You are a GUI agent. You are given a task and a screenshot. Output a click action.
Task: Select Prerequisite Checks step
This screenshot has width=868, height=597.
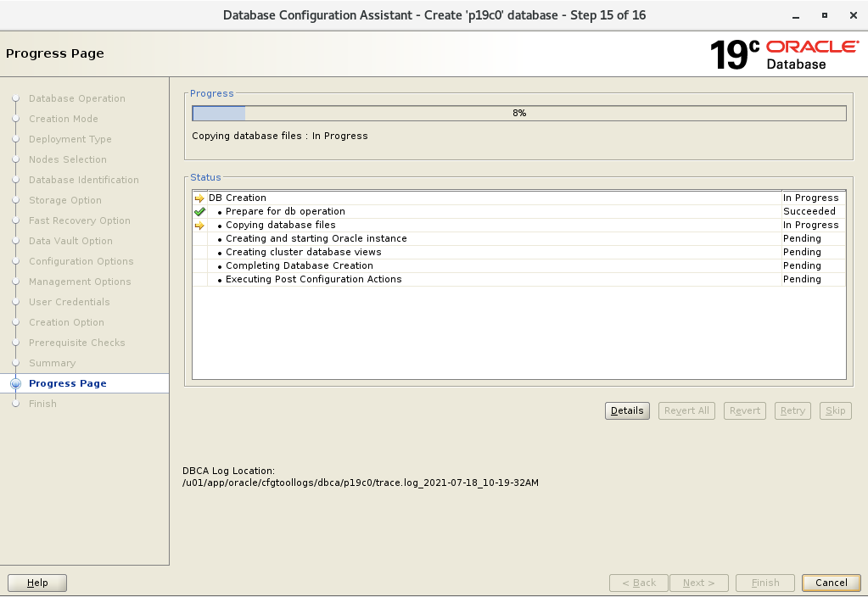77,343
